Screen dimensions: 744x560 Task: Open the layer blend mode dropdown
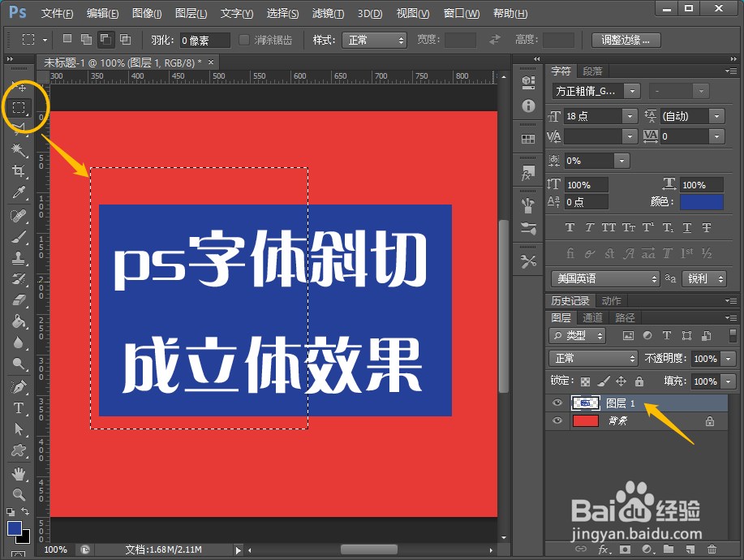pos(592,359)
